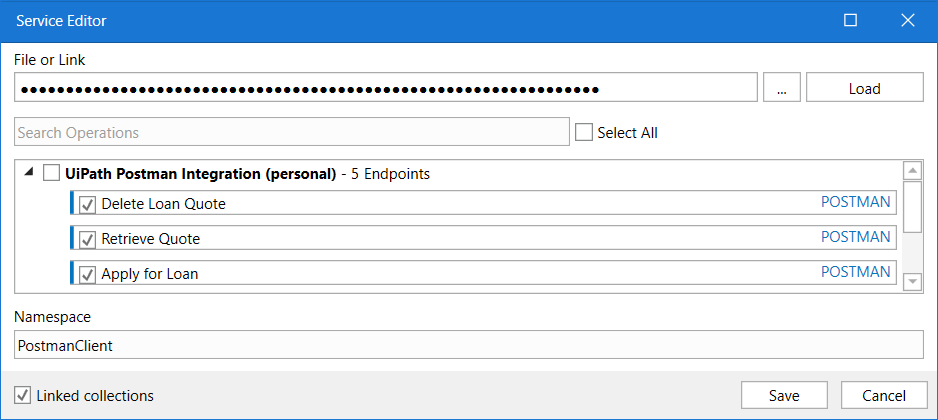
Task: Click the POSTMAN label for Apply for Loan
Action: coord(855,272)
